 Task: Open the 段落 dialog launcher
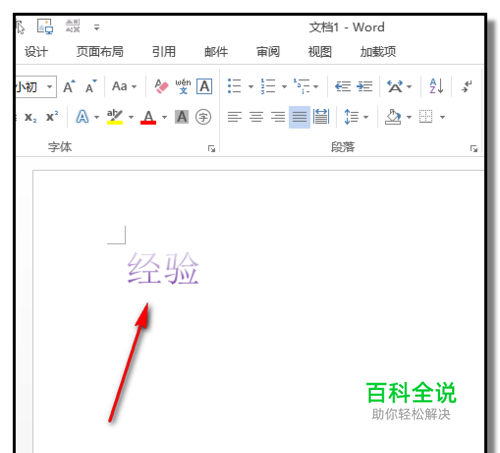click(x=474, y=148)
